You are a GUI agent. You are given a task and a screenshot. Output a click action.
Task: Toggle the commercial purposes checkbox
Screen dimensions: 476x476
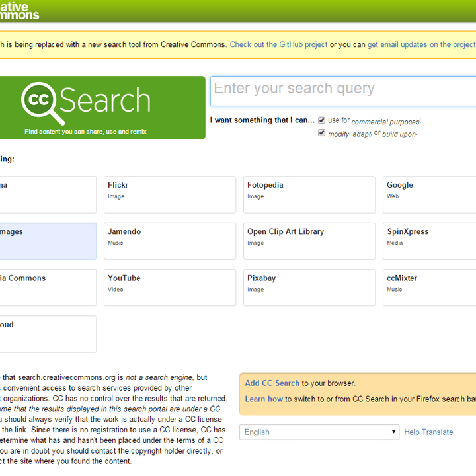tap(321, 120)
